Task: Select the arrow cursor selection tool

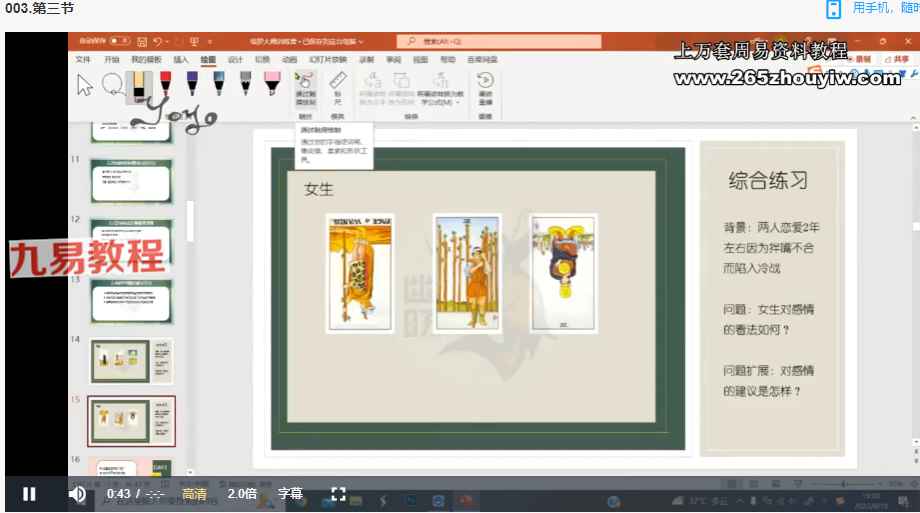Action: [84, 85]
